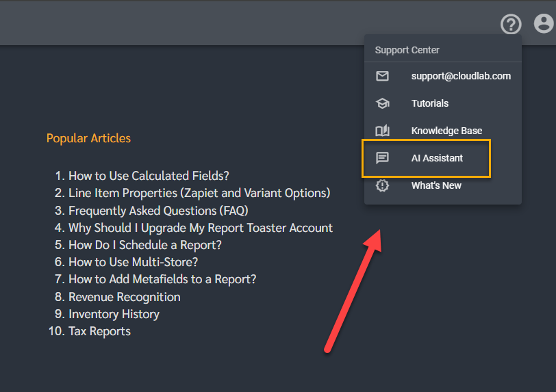Click the How to Use Multi-Store article
Image resolution: width=556 pixels, height=392 pixels.
[x=133, y=262]
